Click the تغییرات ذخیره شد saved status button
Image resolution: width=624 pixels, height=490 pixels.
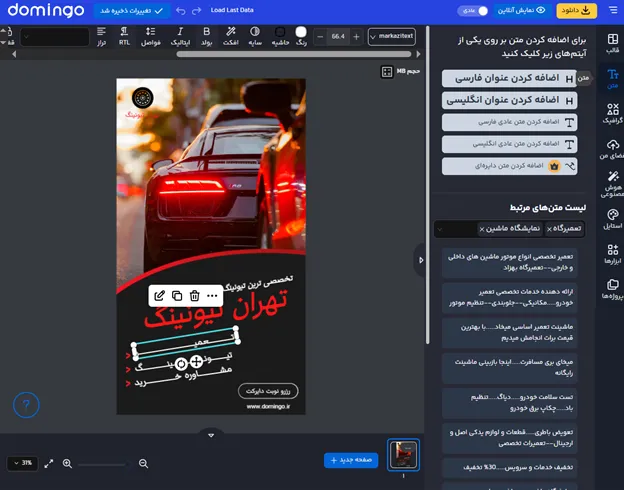click(x=132, y=11)
